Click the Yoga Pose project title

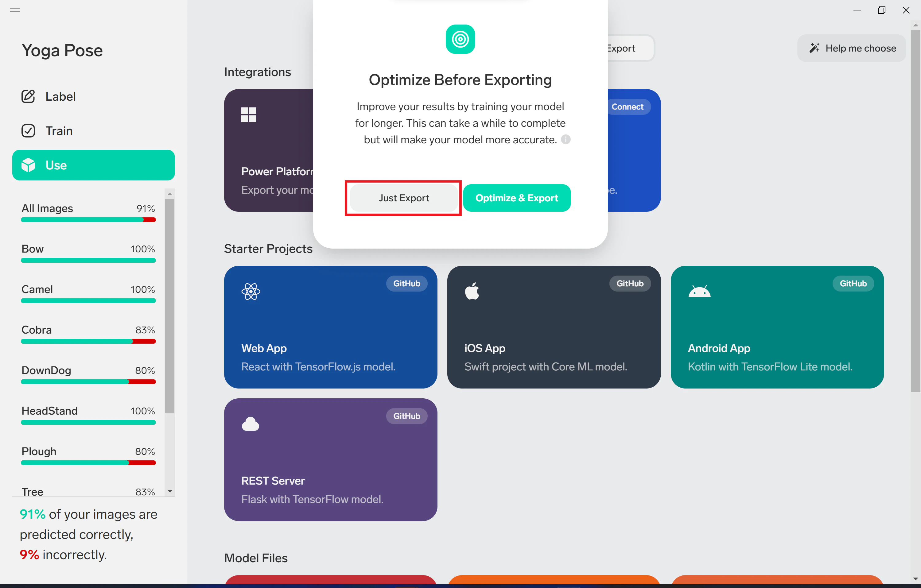[x=62, y=50]
